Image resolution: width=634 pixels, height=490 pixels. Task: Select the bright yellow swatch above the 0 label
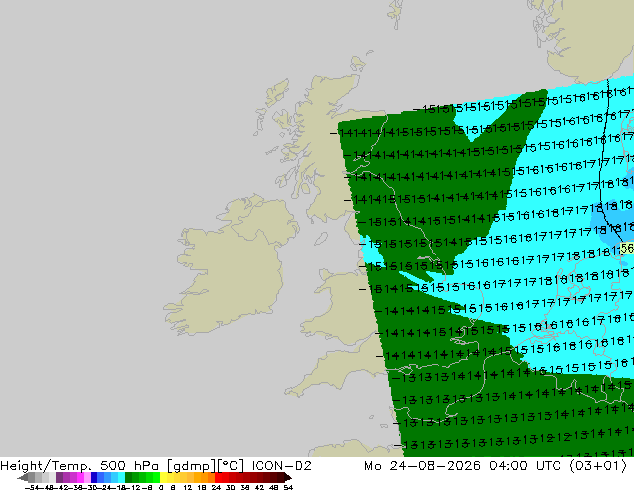point(163,478)
